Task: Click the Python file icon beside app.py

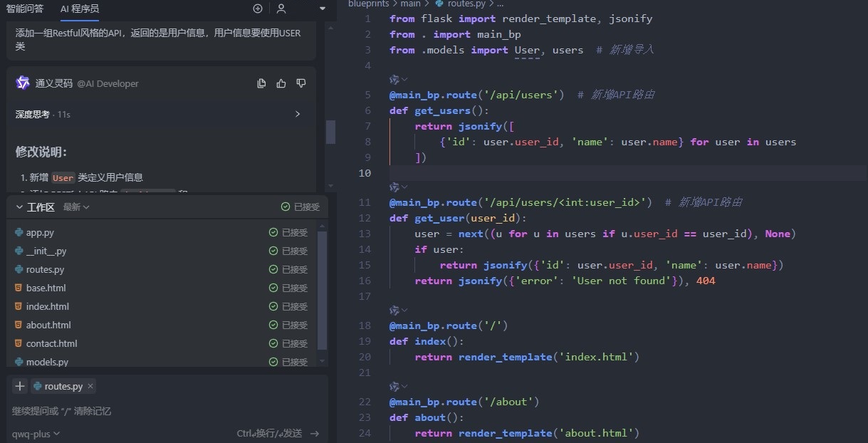Action: click(19, 232)
